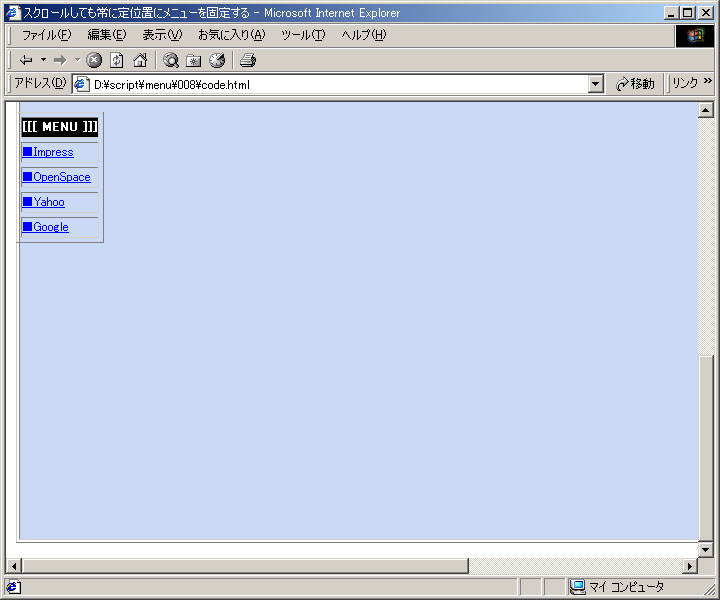Click the vertical scrollbar thumb
The width and height of the screenshot is (720, 600).
click(705, 449)
